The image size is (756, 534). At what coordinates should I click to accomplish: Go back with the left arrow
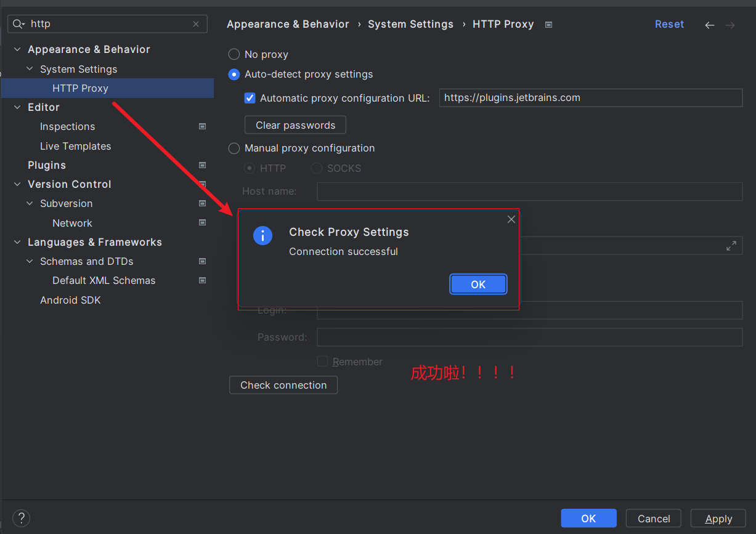point(710,25)
